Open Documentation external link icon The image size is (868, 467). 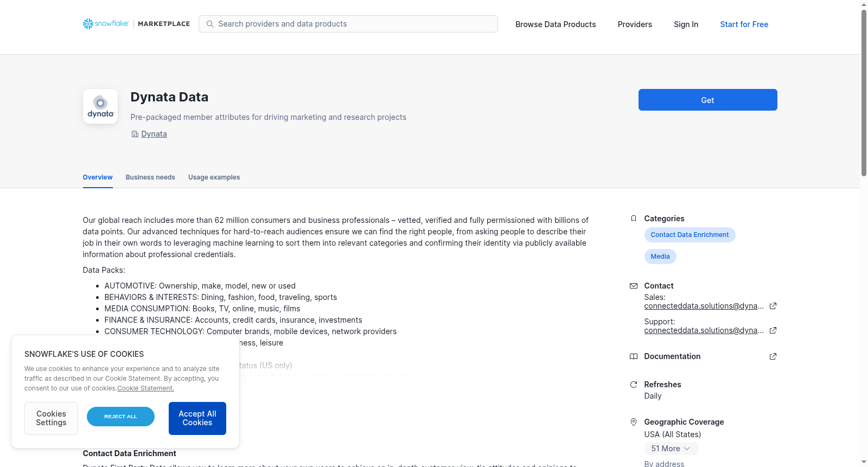click(773, 356)
